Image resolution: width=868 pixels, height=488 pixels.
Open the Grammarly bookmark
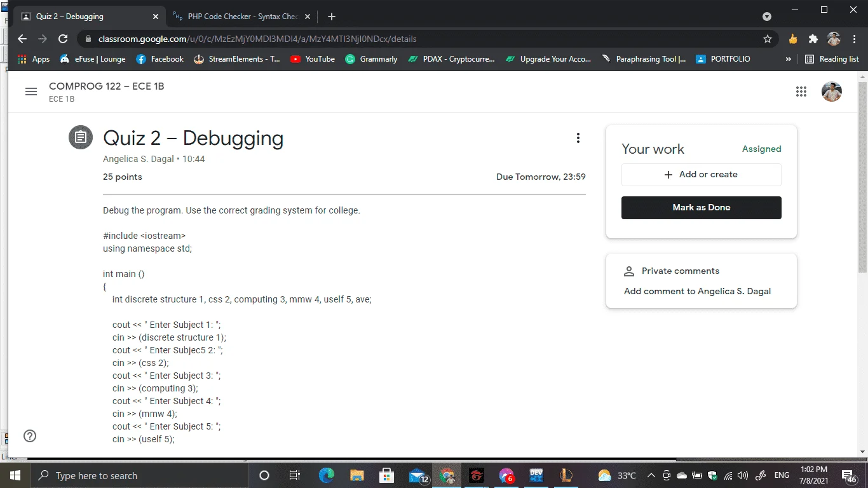click(x=371, y=59)
